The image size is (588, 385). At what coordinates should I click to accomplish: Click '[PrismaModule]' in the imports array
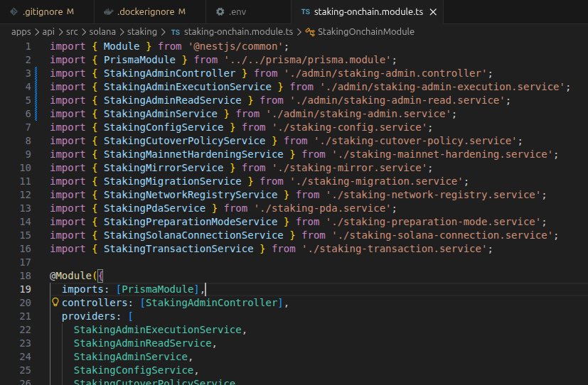coord(158,289)
